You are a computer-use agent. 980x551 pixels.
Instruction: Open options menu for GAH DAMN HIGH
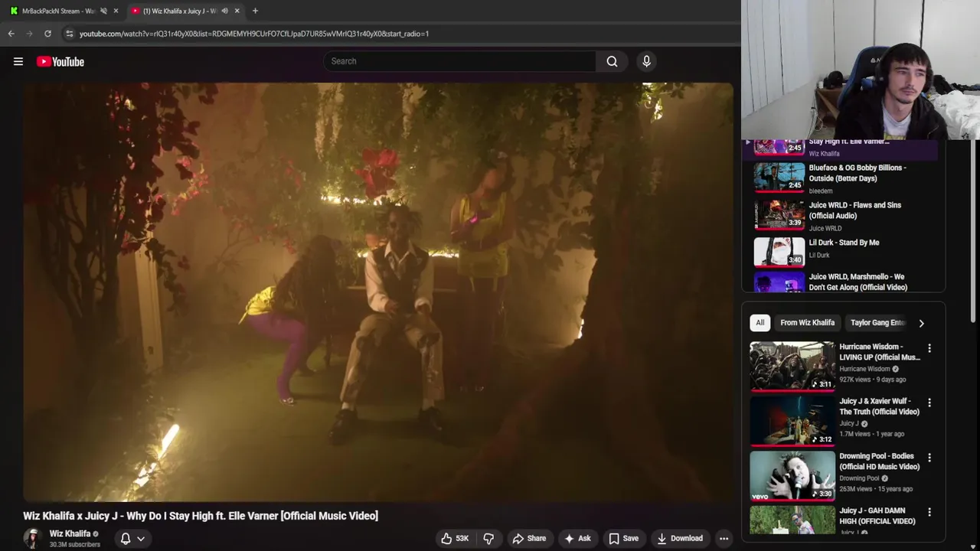coord(929,512)
